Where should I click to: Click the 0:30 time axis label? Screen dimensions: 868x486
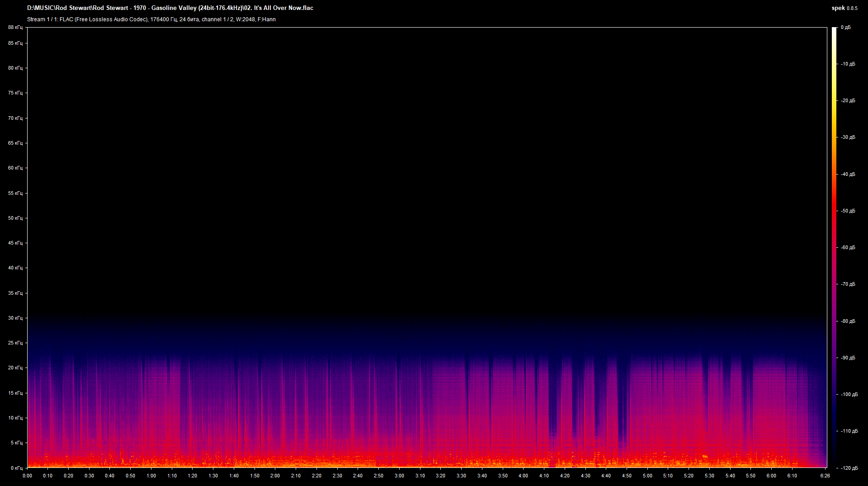point(89,476)
